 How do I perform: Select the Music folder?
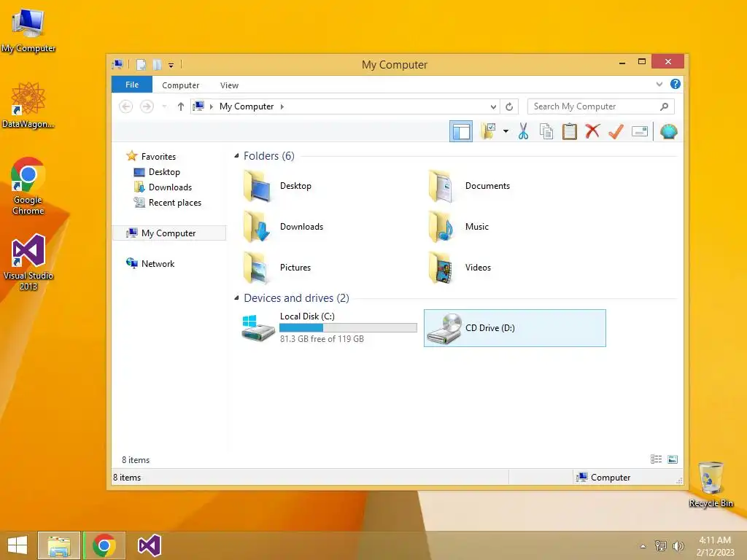coord(459,227)
